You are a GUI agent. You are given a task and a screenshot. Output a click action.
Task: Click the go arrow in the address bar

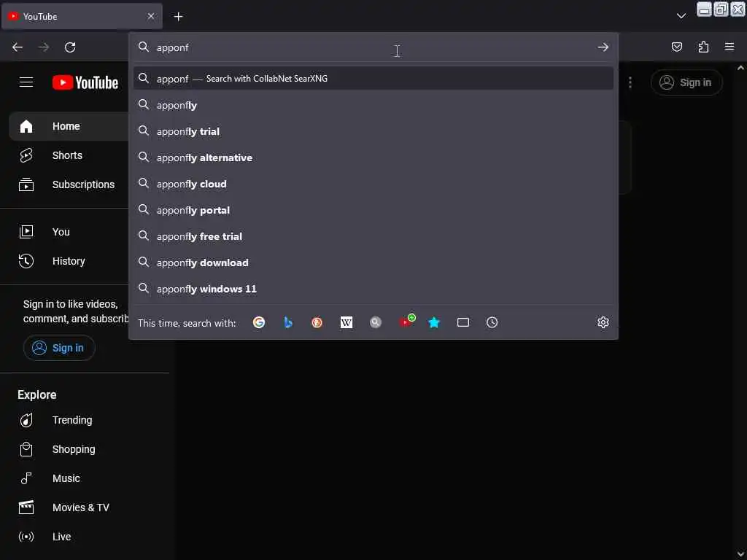(x=603, y=47)
